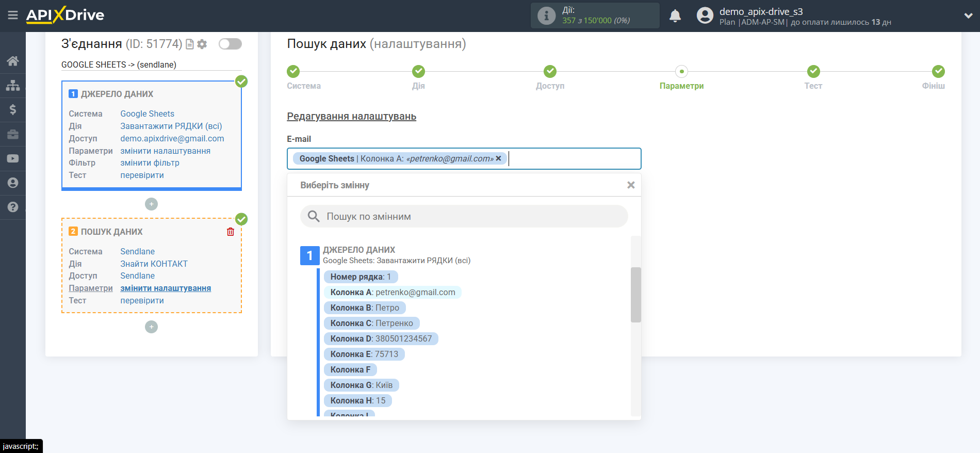Delete the data search block trash icon
The width and height of the screenshot is (980, 453).
pyautogui.click(x=231, y=232)
